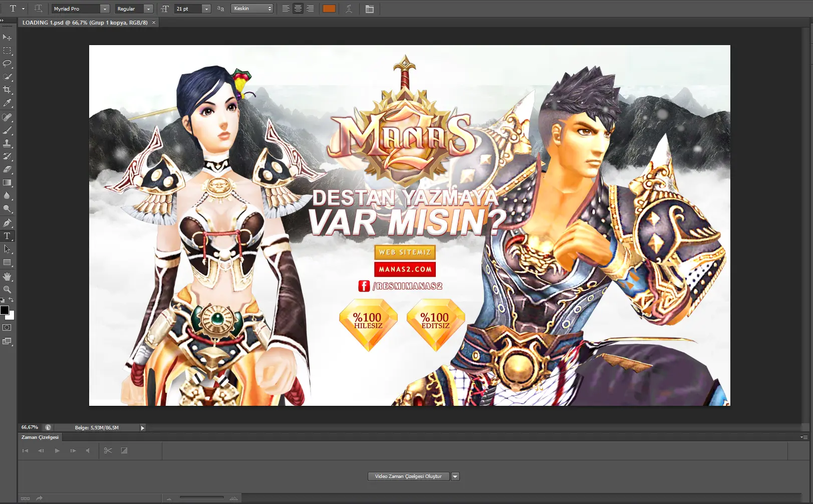Image resolution: width=813 pixels, height=504 pixels.
Task: Open the timeline panel options menu
Action: (804, 437)
